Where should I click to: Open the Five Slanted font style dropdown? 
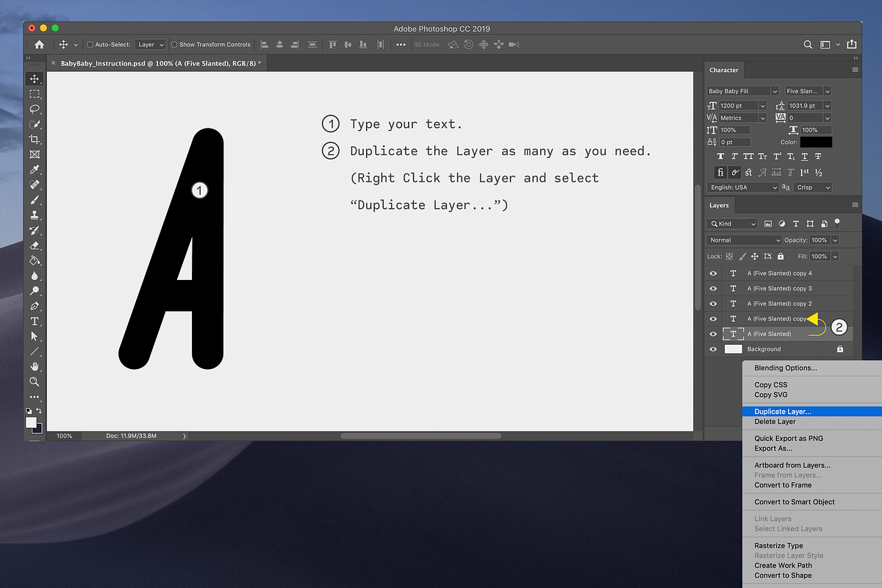[x=827, y=91]
